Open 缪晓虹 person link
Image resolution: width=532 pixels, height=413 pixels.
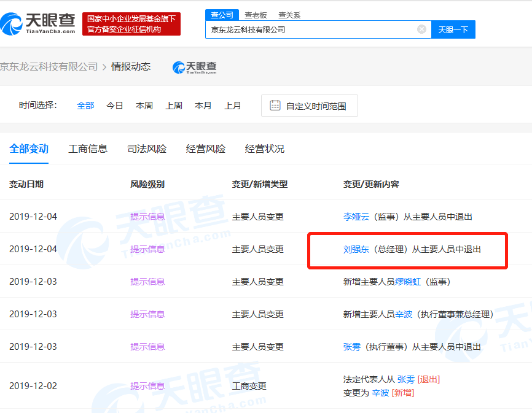pos(408,282)
